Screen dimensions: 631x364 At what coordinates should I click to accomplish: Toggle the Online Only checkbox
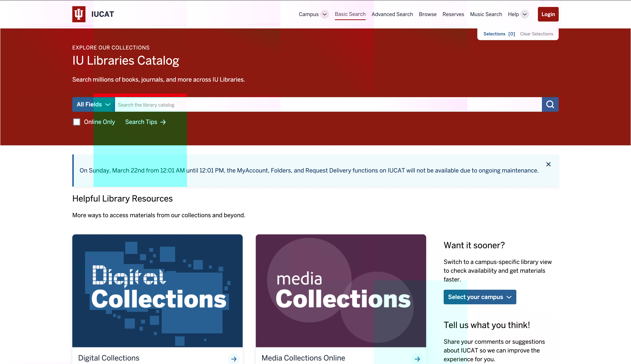coord(77,122)
